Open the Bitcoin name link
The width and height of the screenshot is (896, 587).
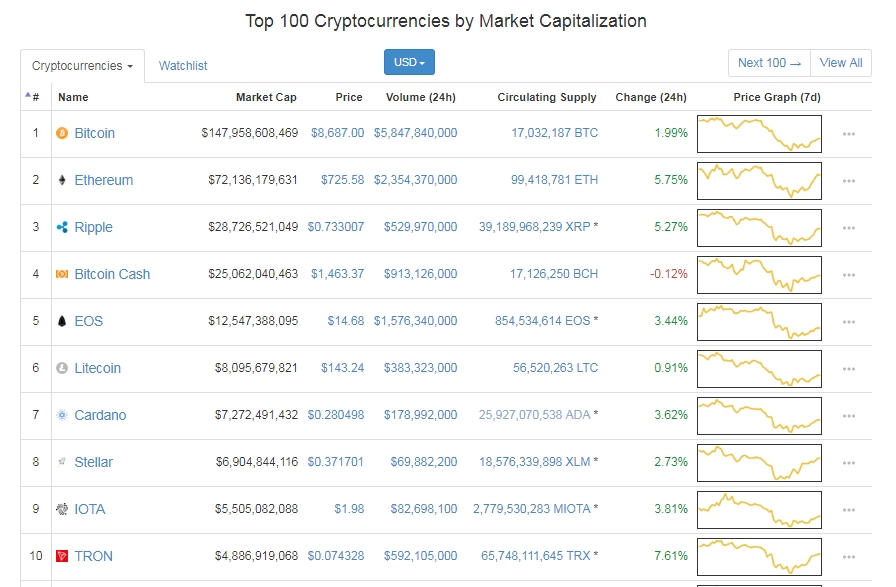[95, 133]
